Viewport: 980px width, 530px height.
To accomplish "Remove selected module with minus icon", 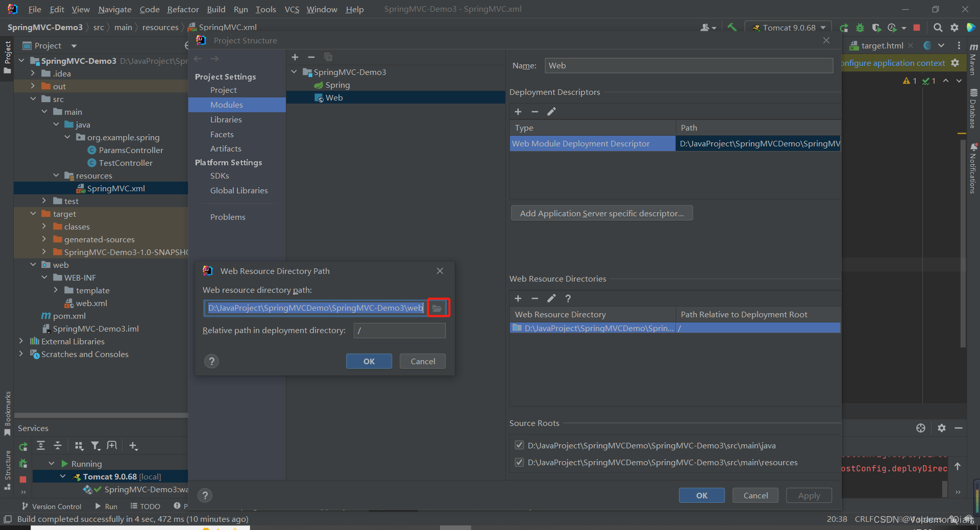I will coord(311,57).
